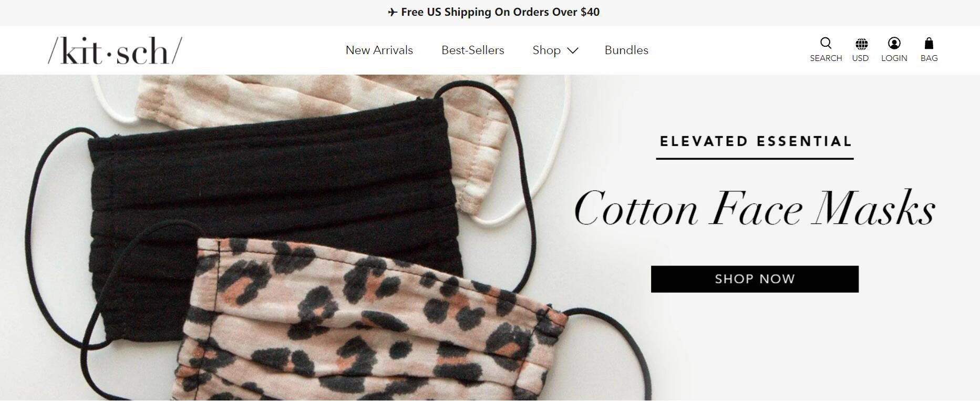Click the ELEVATED ESSENTIAL heading
980x401 pixels.
coord(756,141)
